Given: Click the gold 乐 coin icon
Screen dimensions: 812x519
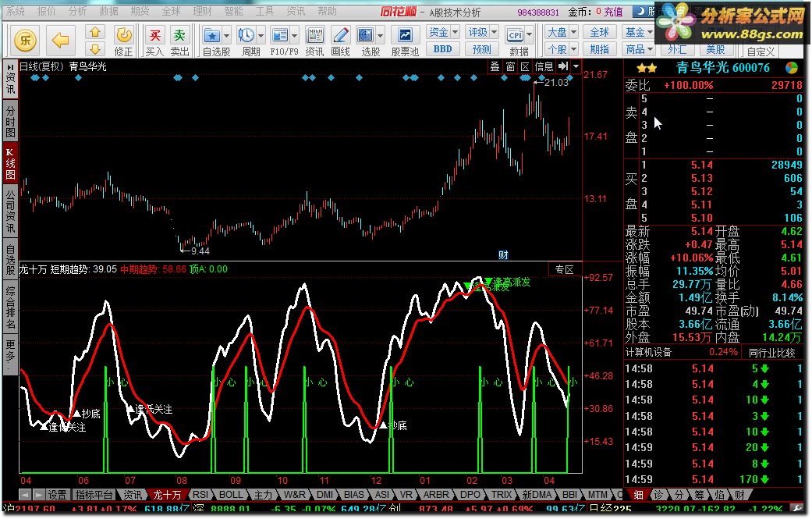Looking at the screenshot, I should pyautogui.click(x=25, y=40).
